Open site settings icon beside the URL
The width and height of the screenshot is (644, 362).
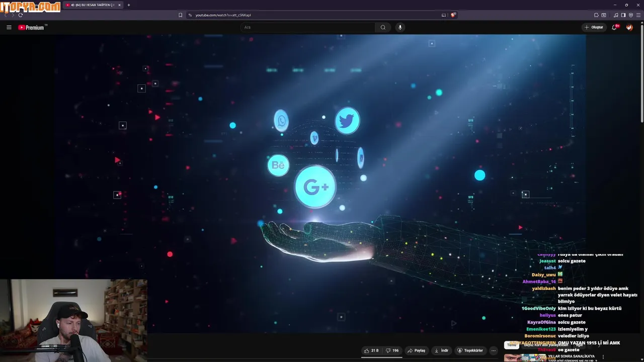(x=190, y=15)
